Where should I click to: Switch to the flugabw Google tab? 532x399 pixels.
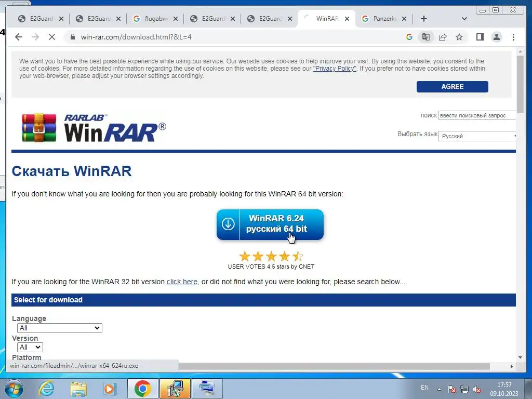point(155,19)
